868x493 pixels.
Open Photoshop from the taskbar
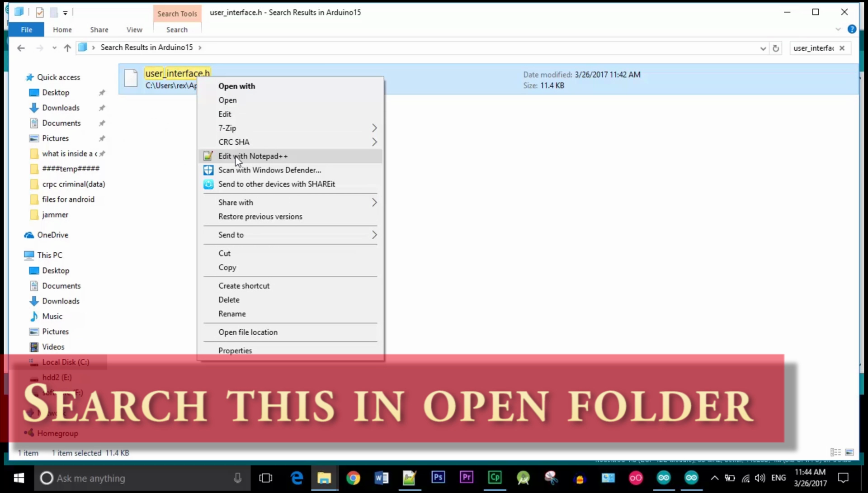[x=438, y=478]
